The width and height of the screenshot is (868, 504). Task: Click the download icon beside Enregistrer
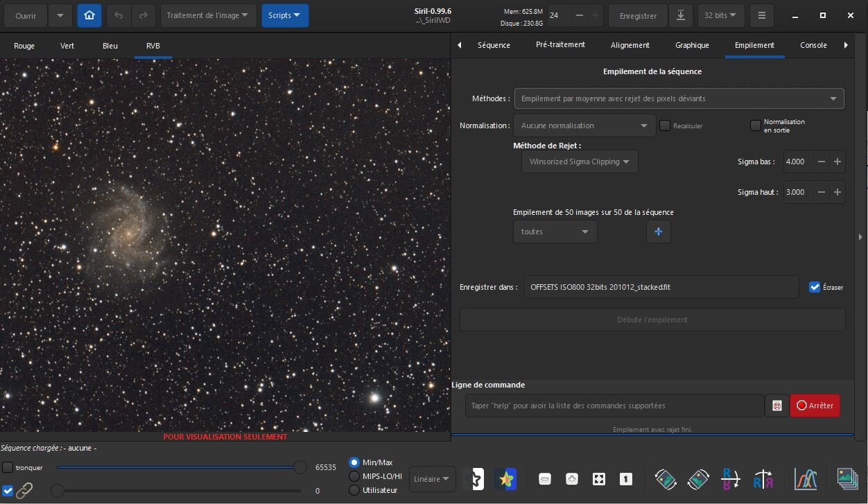(681, 15)
